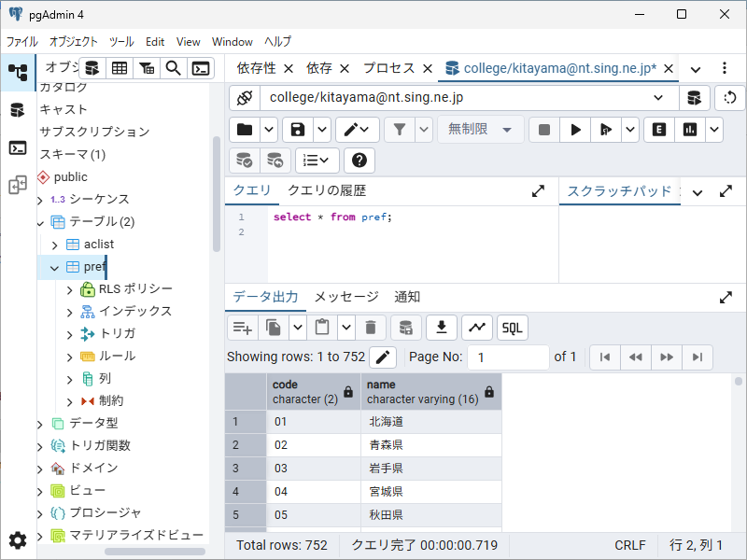Click the Search Objects magnifier icon

174,68
